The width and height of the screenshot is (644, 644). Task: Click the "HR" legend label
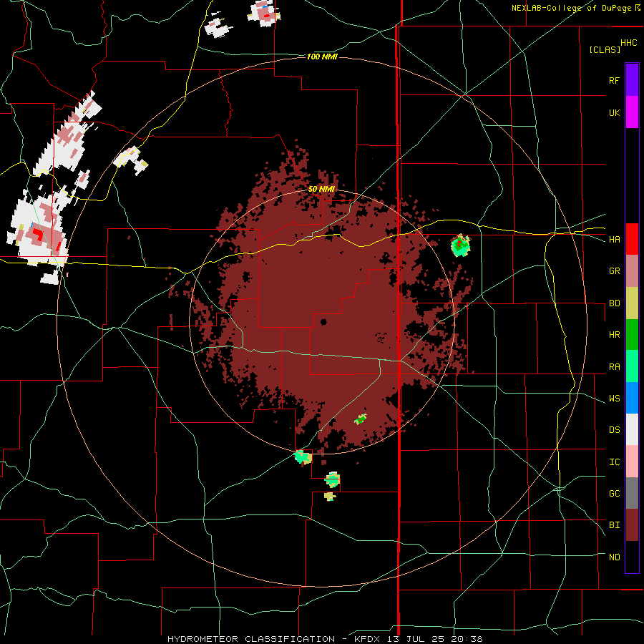(614, 335)
